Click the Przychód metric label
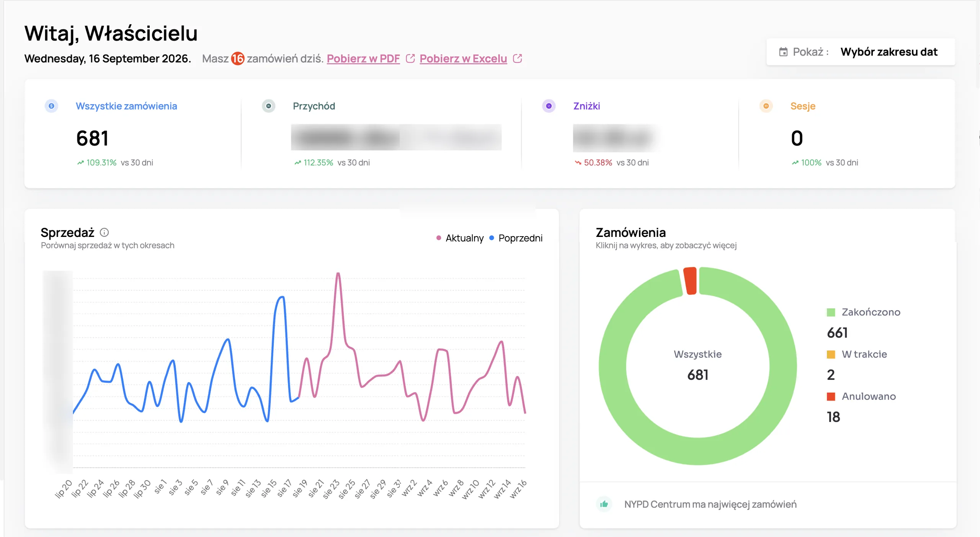 tap(314, 106)
